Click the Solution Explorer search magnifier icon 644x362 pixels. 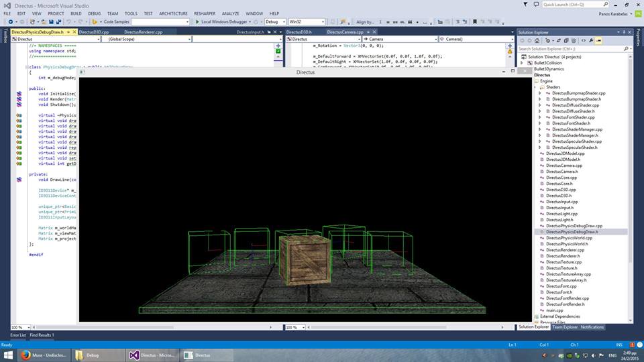click(626, 49)
